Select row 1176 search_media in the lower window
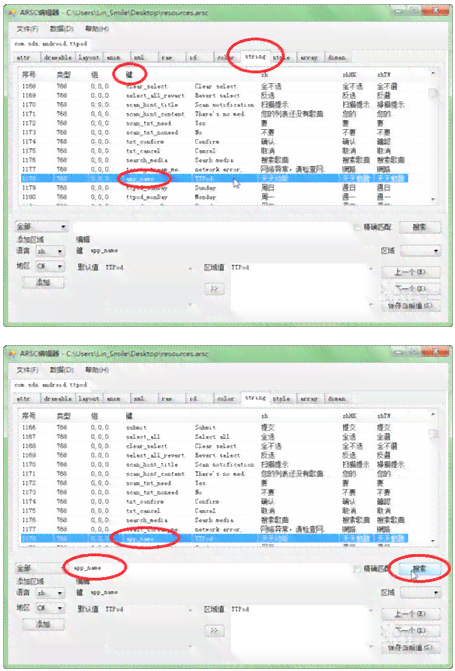This screenshot has width=455, height=671. (213, 520)
